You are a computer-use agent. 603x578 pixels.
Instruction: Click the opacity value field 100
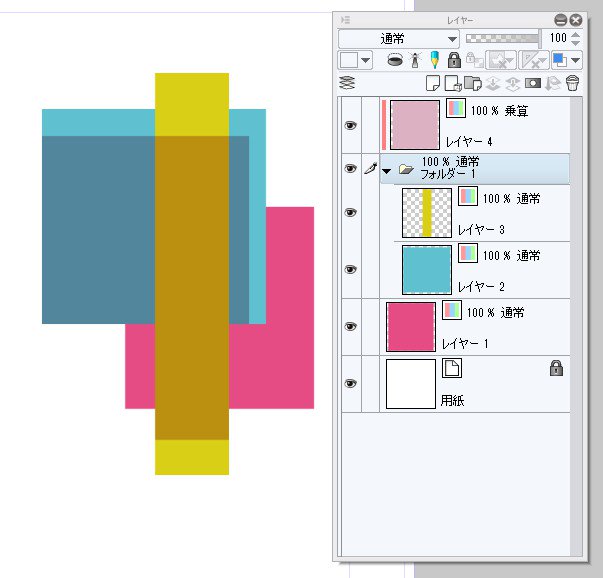(x=558, y=38)
